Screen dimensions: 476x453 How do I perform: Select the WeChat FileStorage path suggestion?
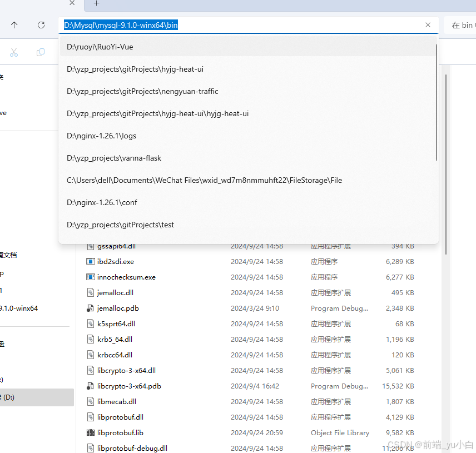click(x=204, y=180)
